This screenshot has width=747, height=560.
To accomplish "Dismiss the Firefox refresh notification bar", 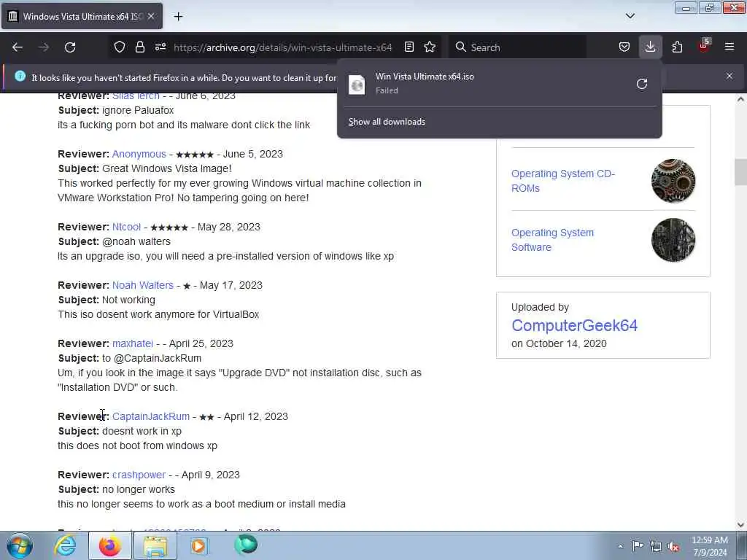I will [729, 76].
